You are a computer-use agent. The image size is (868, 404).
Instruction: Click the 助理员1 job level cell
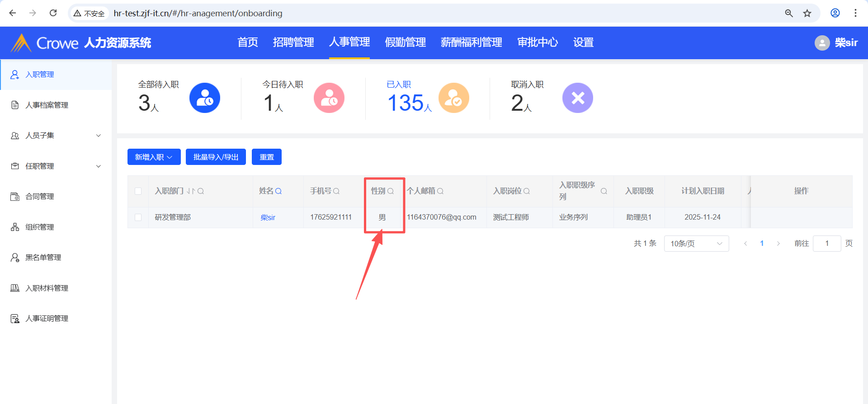[639, 217]
